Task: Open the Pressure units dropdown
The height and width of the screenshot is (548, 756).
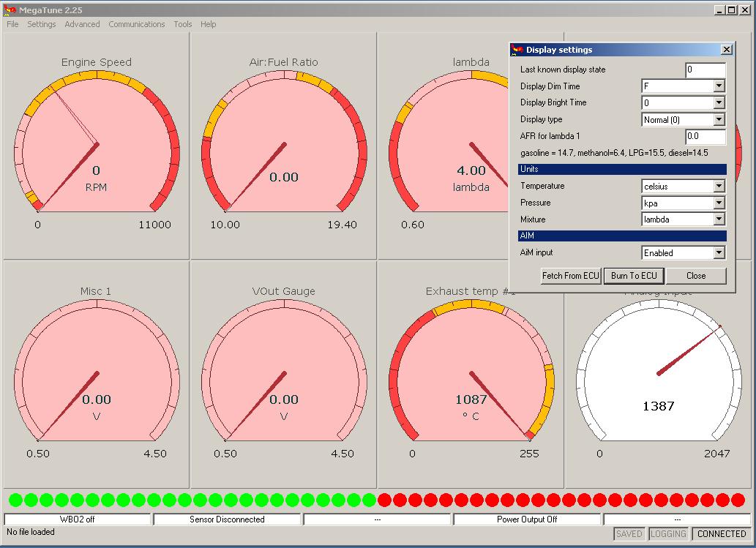Action: point(719,203)
